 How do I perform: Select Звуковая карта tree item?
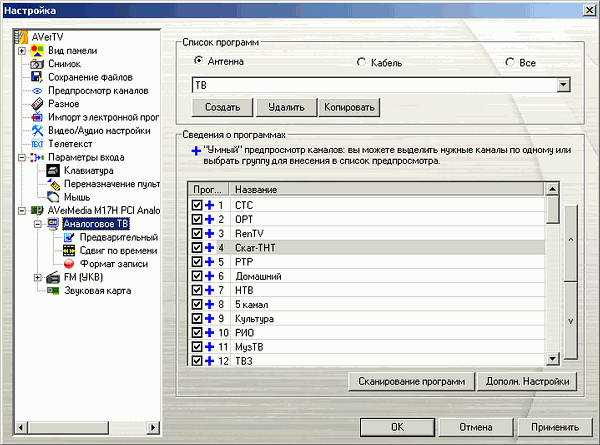point(97,291)
